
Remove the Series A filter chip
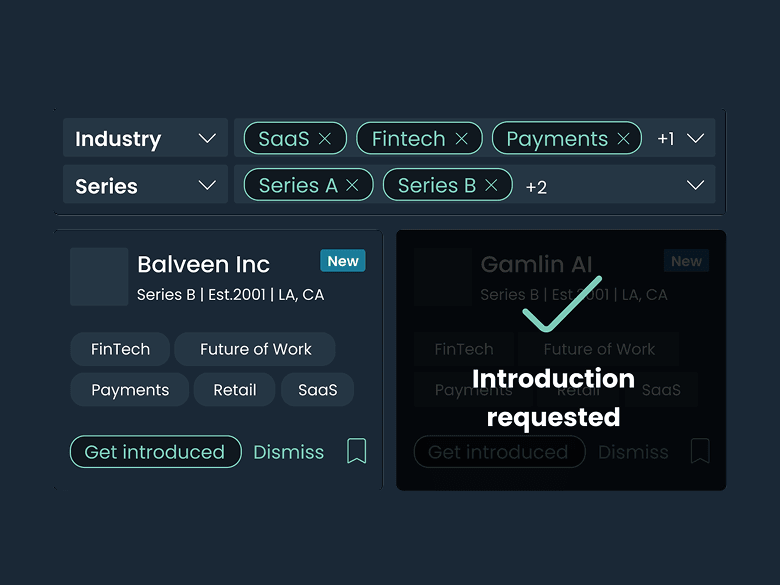(x=352, y=185)
